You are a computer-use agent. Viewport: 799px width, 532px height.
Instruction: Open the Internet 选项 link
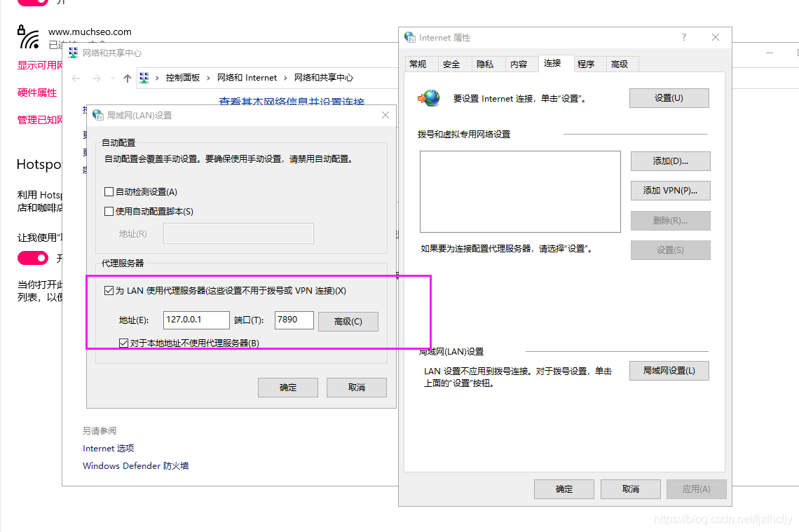109,449
